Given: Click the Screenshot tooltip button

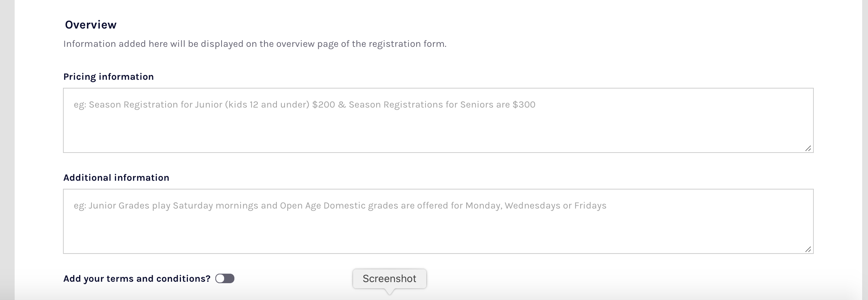Looking at the screenshot, I should coord(389,279).
